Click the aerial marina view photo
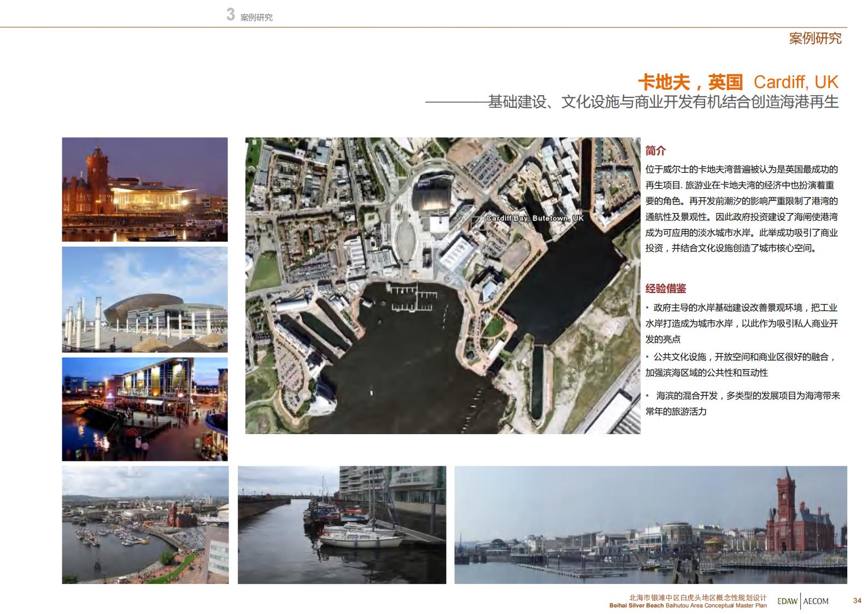Viewport: 868px width, 614px height. (x=145, y=525)
